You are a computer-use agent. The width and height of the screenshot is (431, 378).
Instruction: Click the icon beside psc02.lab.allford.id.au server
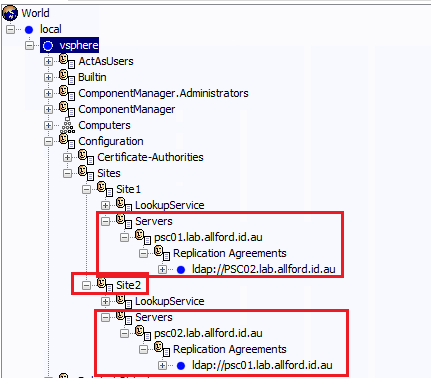(143, 333)
